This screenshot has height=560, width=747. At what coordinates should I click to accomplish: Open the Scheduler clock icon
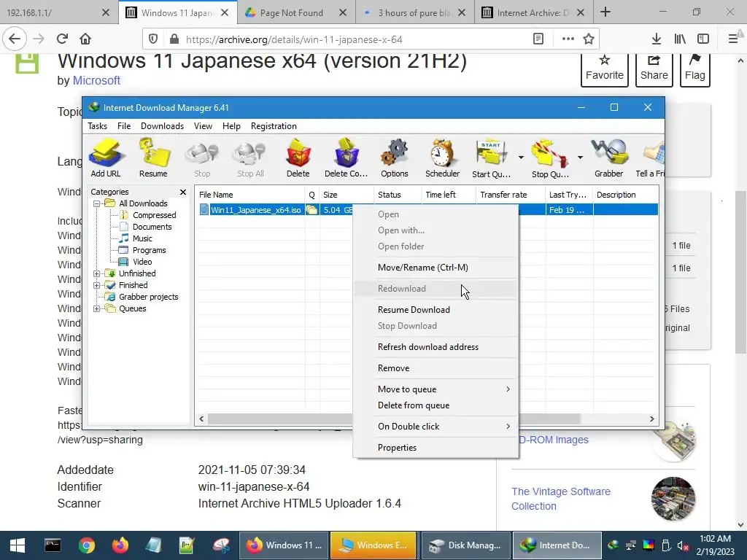tap(443, 158)
